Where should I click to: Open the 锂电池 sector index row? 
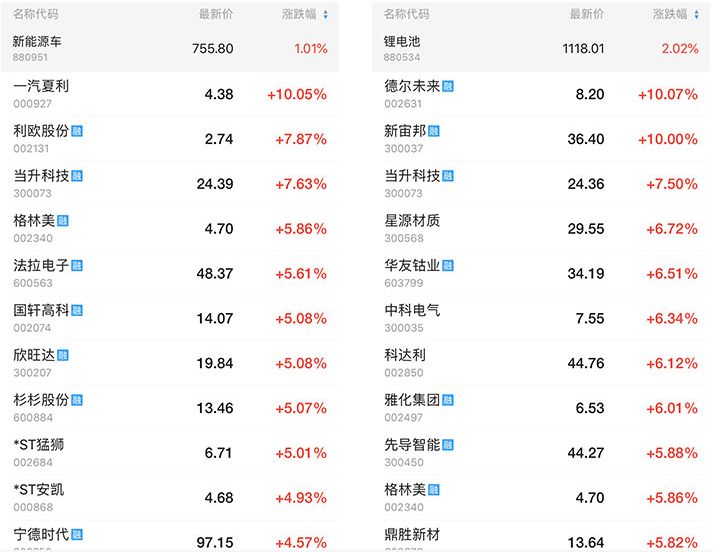pyautogui.click(x=541, y=48)
